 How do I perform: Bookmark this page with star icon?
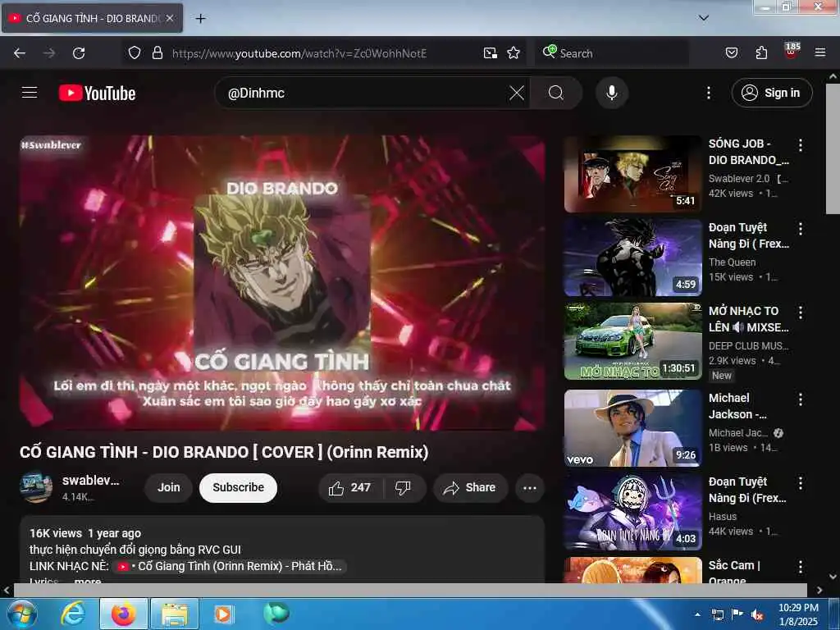click(514, 52)
